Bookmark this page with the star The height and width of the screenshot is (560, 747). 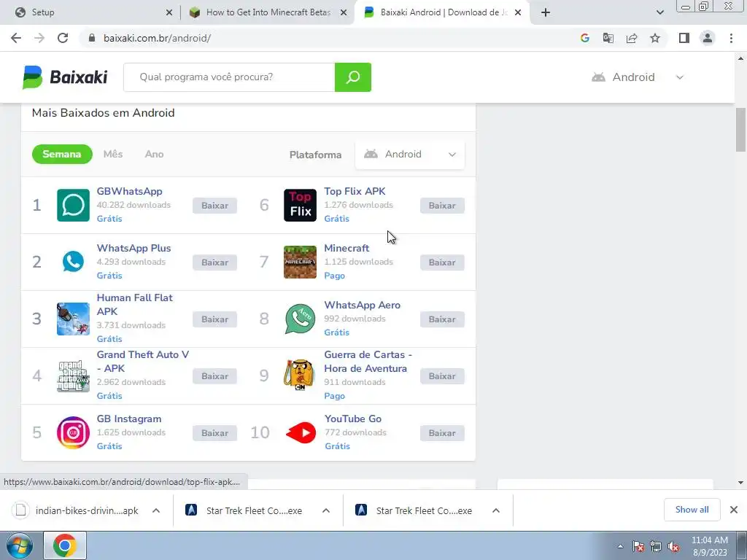click(x=655, y=38)
